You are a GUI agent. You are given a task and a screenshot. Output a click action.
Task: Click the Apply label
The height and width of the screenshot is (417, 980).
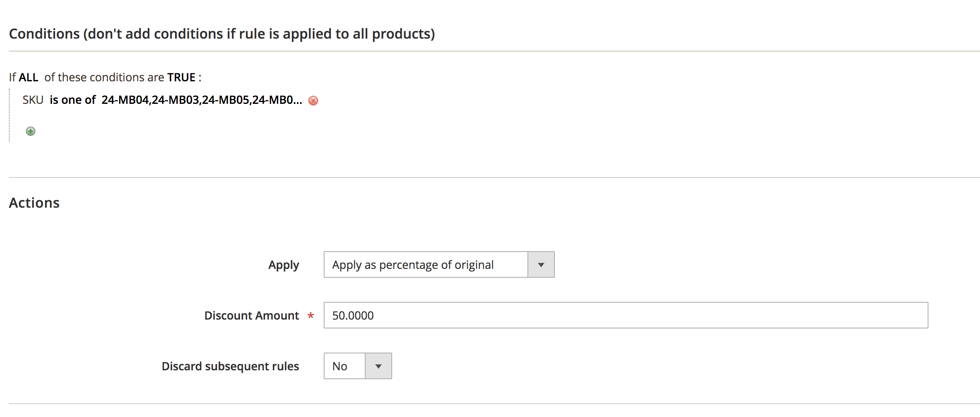[283, 264]
